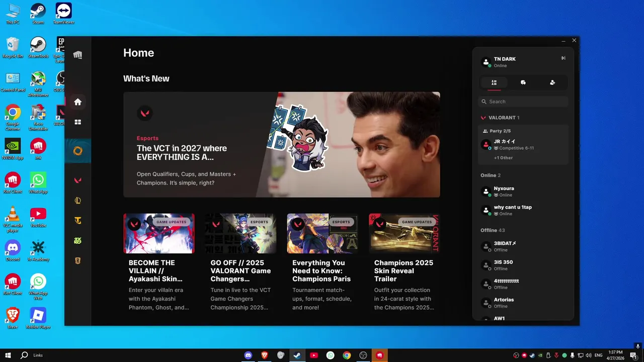Open WhatsApp from the taskbar
644x362 pixels.
point(330,355)
